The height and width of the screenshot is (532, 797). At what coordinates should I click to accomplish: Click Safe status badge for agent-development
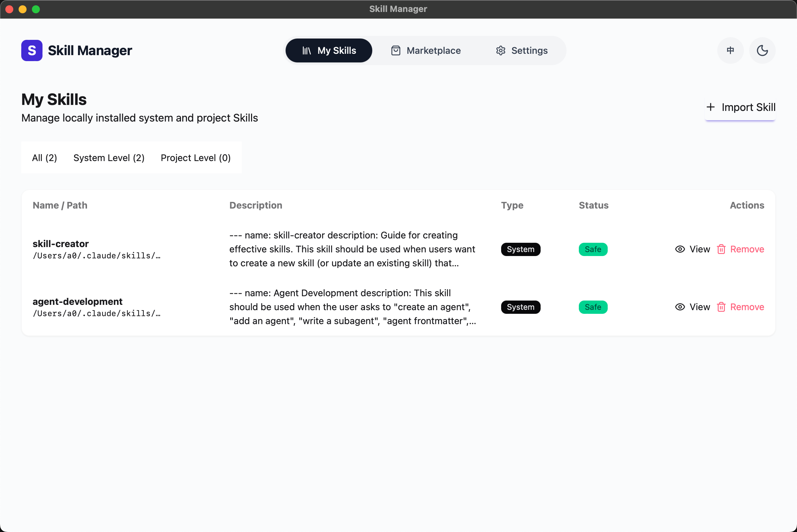[593, 307]
